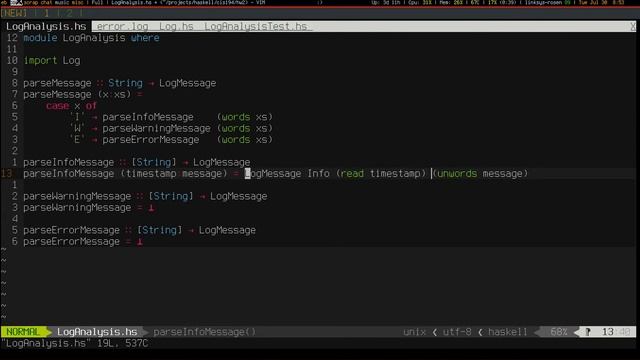Click '(timestamp:message)' pattern
The height and width of the screenshot is (360, 640).
pos(173,173)
